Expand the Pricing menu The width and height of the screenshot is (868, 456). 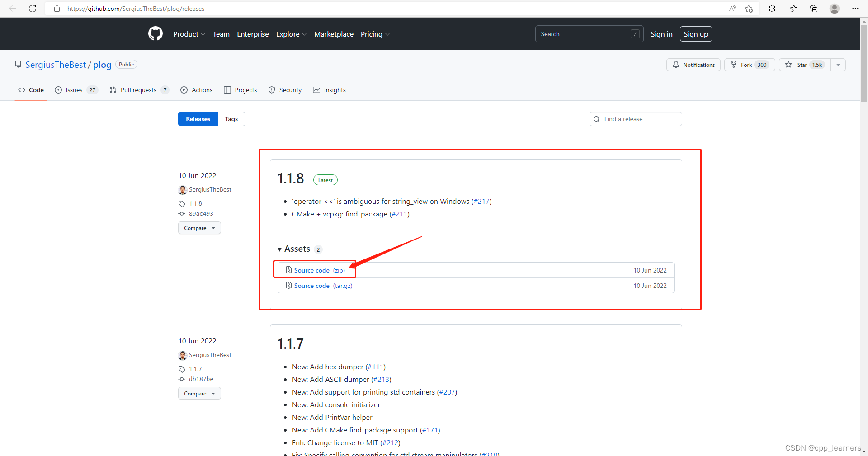click(375, 34)
